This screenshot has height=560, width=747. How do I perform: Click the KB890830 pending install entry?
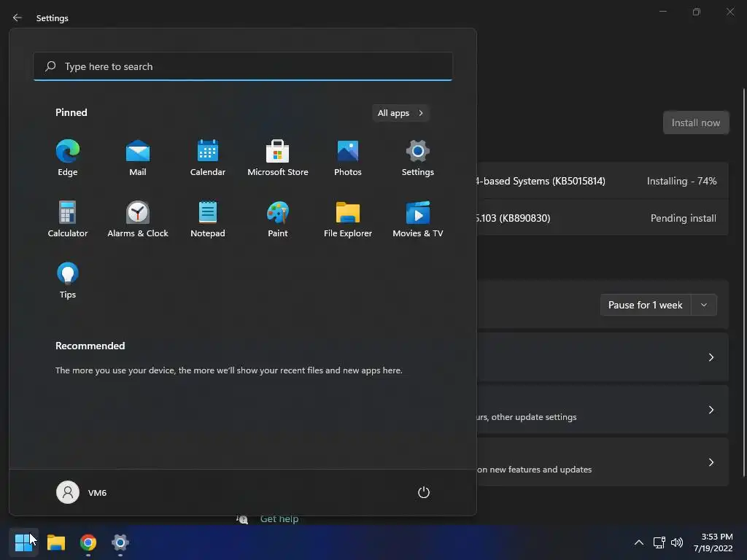(x=603, y=217)
